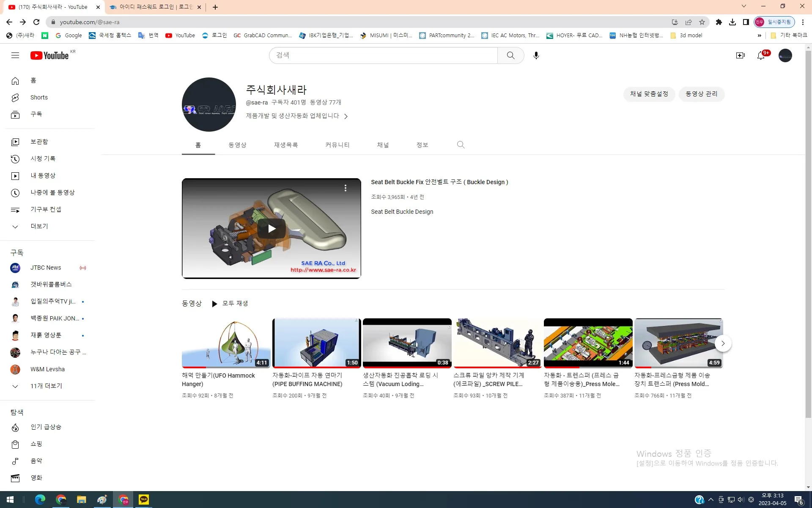Open UFO Hammock Hanger video thumbnail
Screen dimensions: 812x508
coord(226,343)
